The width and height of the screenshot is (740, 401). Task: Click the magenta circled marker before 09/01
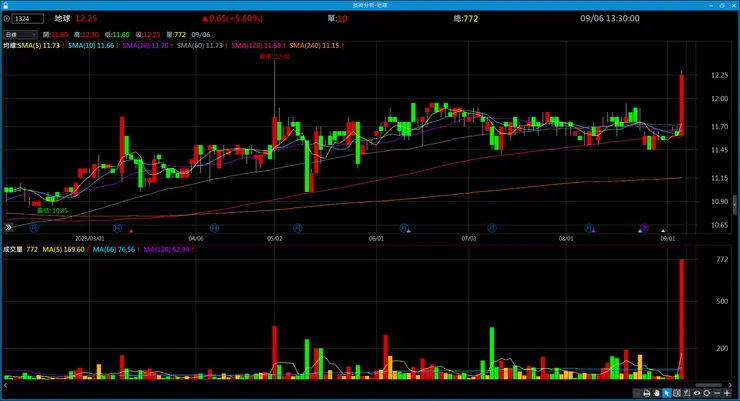click(x=645, y=228)
